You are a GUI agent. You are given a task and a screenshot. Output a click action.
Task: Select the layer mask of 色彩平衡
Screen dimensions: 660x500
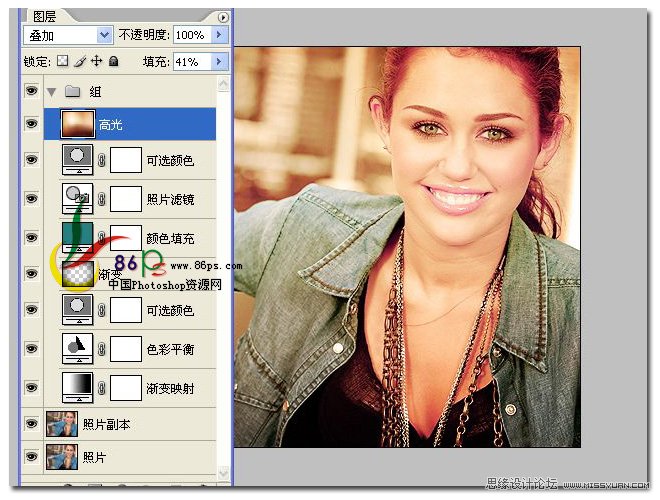tap(126, 349)
